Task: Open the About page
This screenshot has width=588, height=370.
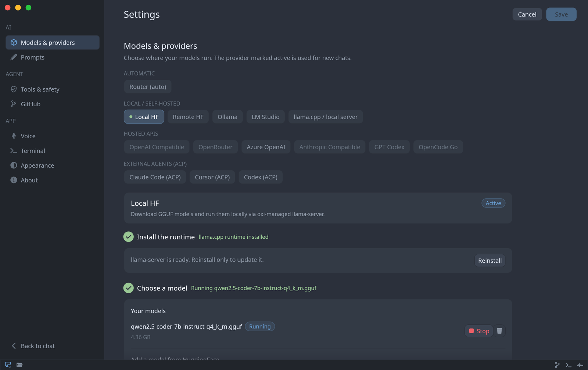Action: [x=53, y=180]
